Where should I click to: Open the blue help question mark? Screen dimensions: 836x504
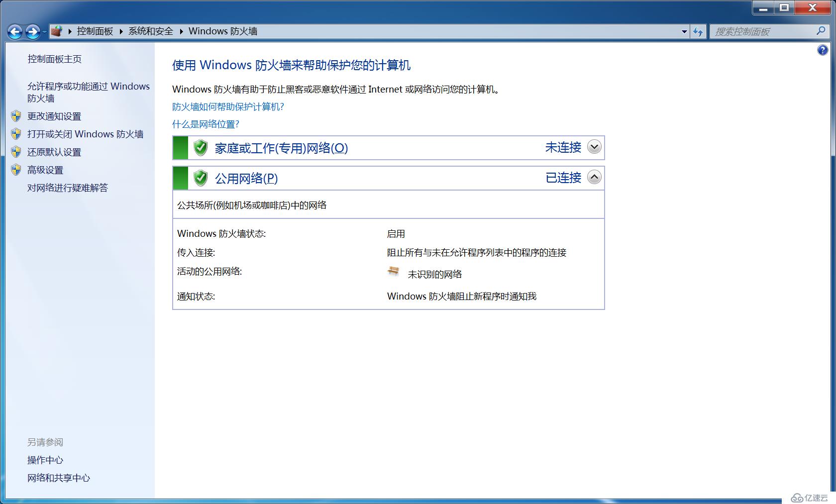[x=823, y=50]
